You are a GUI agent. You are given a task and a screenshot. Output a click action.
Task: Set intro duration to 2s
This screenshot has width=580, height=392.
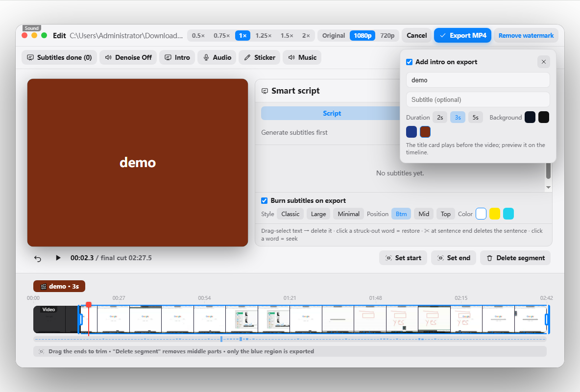(x=440, y=117)
